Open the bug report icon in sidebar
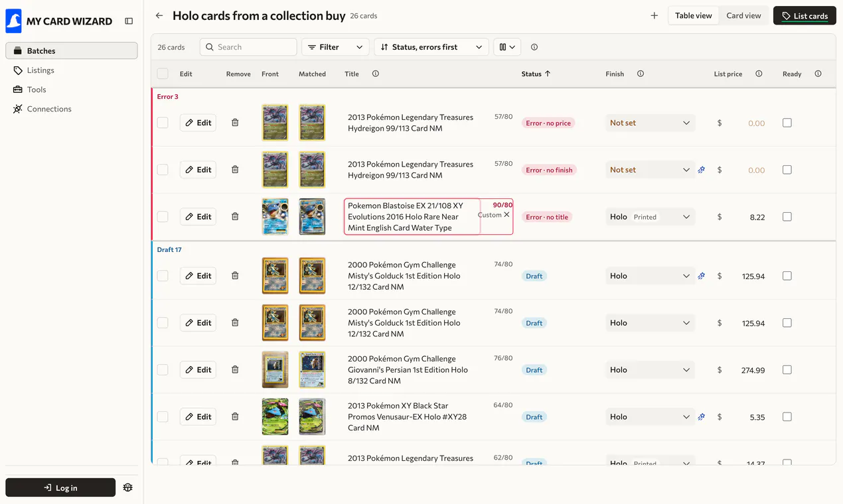 128,487
